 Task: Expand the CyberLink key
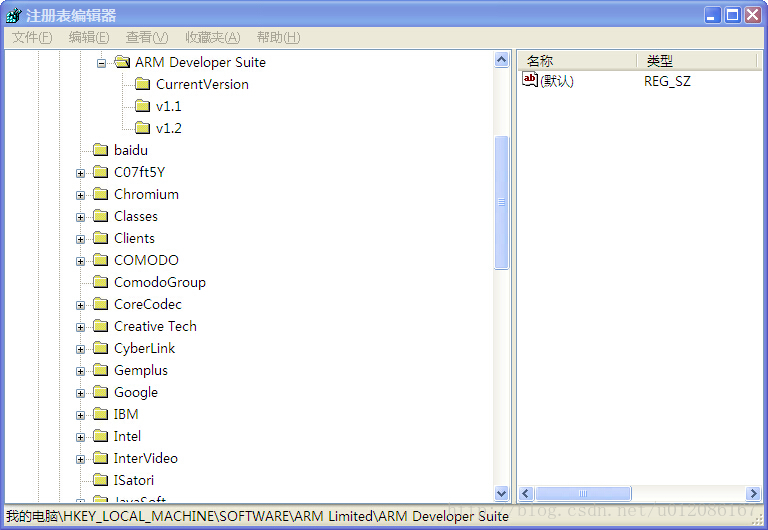[x=80, y=350]
